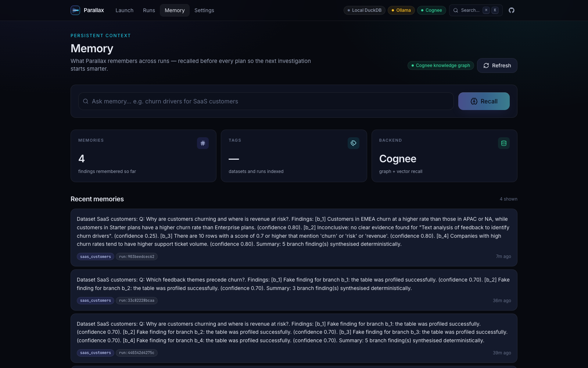Click the magnifier icon in Ask memory field
This screenshot has height=368, width=588.
(x=86, y=101)
